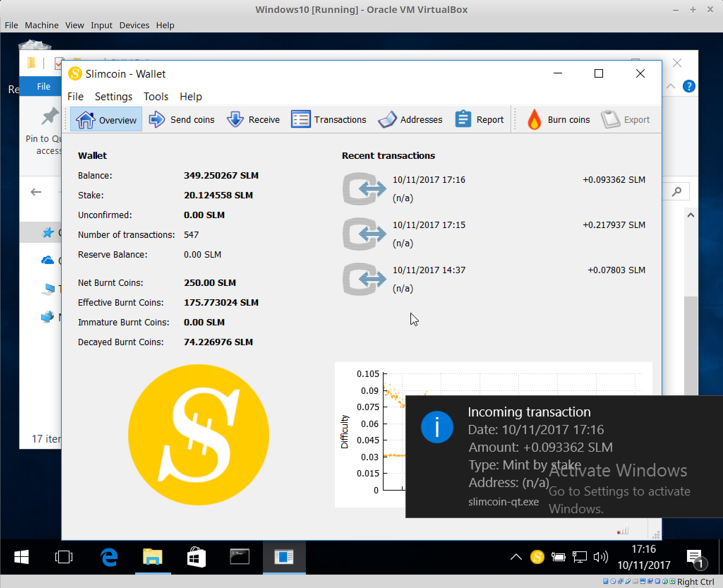723x588 pixels.
Task: Open the Send coins page
Action: pyautogui.click(x=181, y=120)
